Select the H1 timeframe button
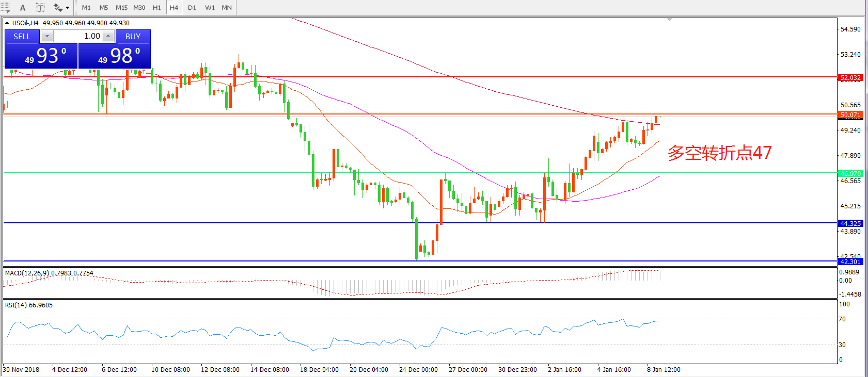Screen dimensions: 868x377 click(157, 8)
